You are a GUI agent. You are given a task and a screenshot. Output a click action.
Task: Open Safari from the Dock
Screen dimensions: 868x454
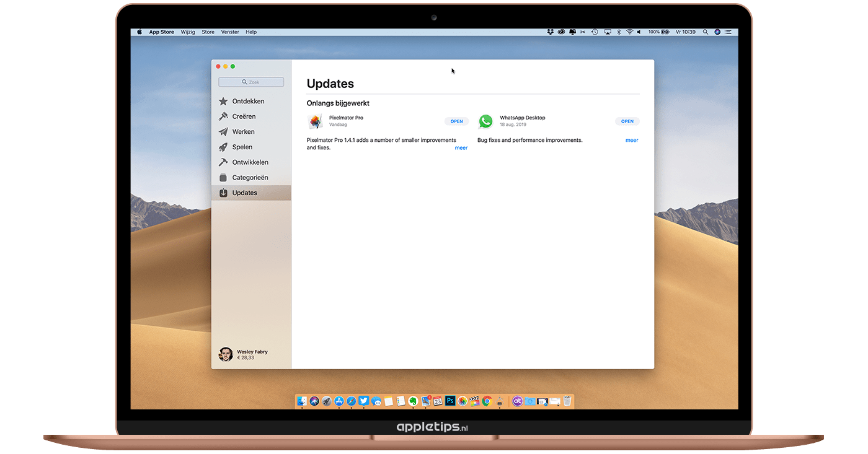click(x=351, y=401)
